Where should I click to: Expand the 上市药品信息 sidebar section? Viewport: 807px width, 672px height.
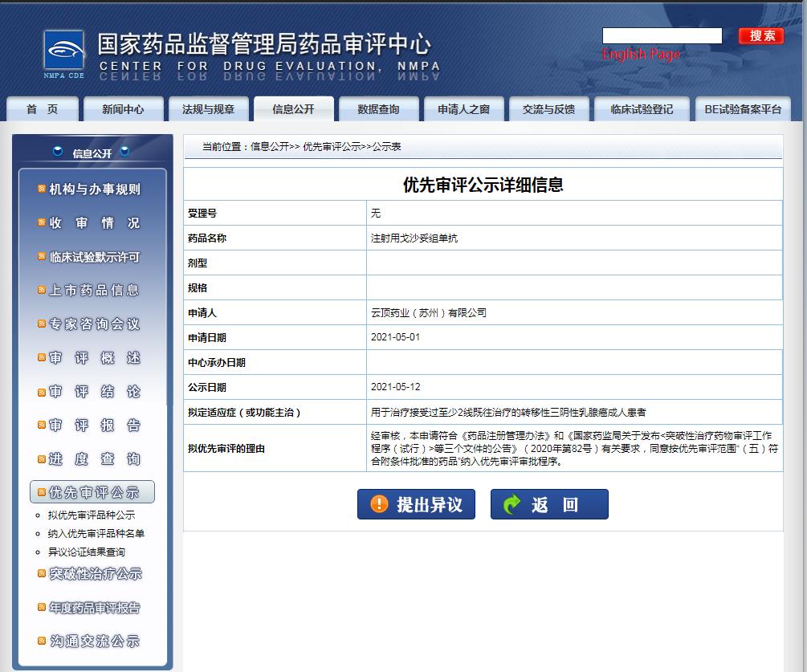(94, 291)
